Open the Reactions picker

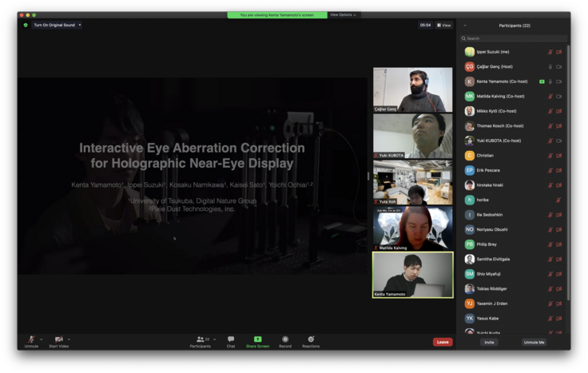click(311, 339)
